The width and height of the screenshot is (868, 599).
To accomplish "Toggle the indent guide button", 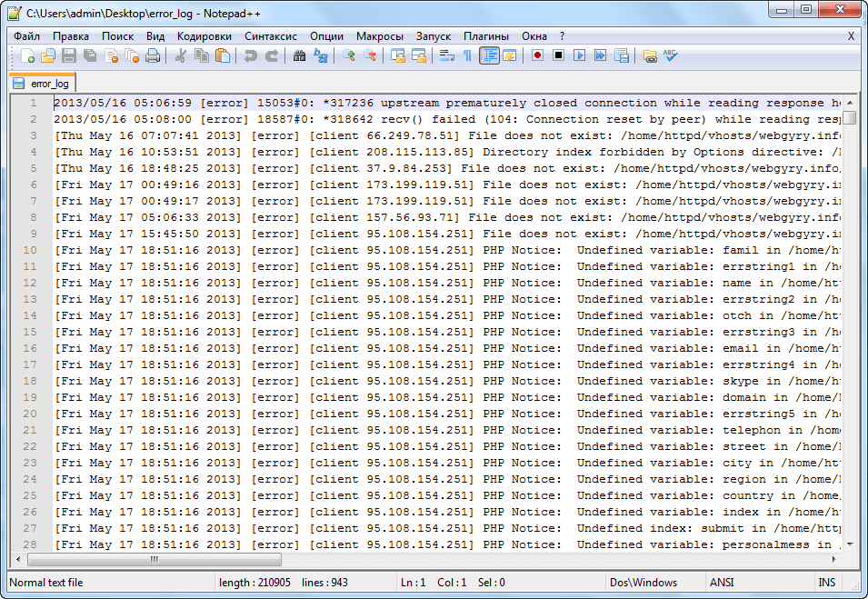I will tap(489, 56).
